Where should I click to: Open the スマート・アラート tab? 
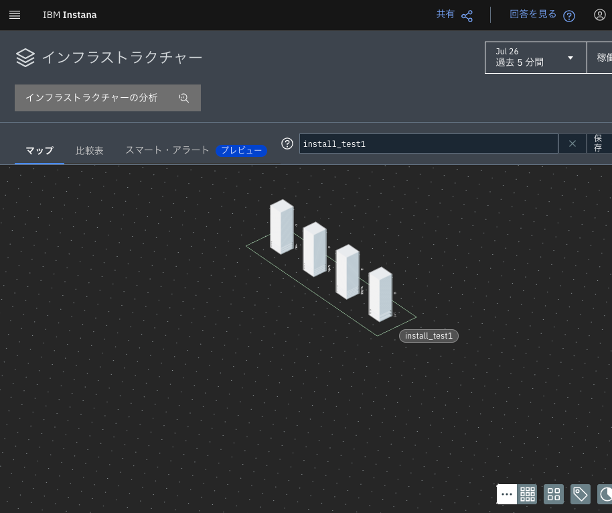pos(167,150)
